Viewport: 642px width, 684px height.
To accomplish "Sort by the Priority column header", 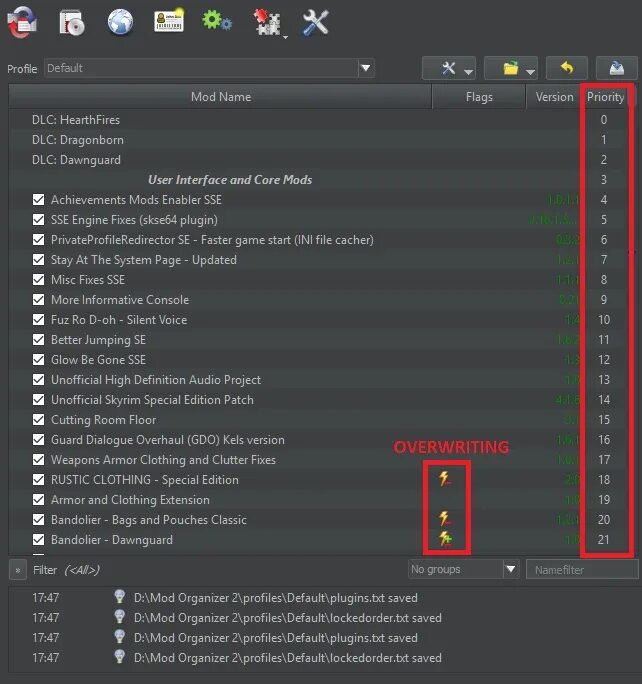I will coord(605,96).
